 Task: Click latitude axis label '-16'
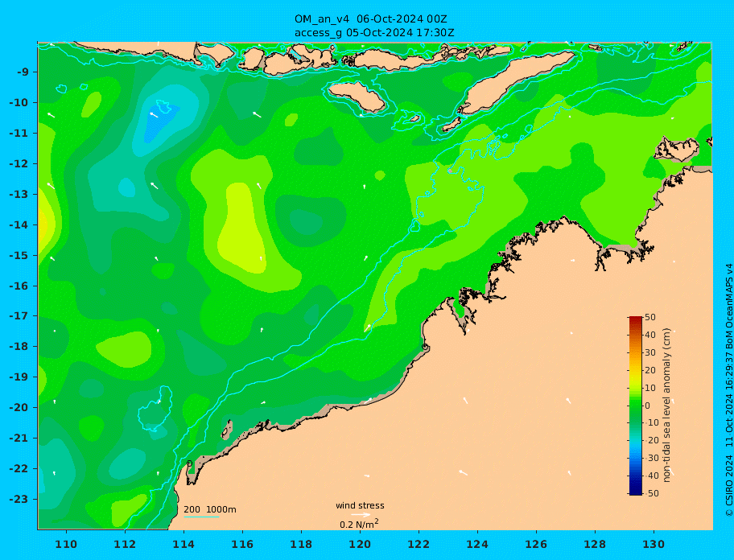[19, 286]
